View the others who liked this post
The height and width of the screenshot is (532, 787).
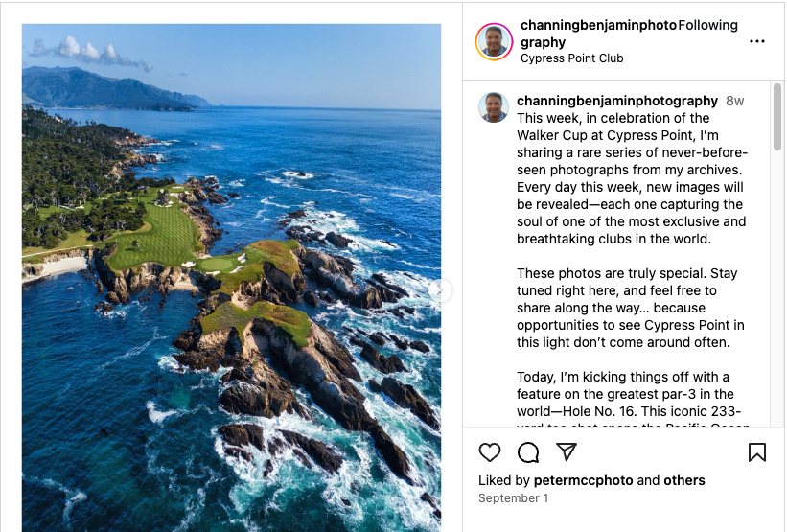683,480
